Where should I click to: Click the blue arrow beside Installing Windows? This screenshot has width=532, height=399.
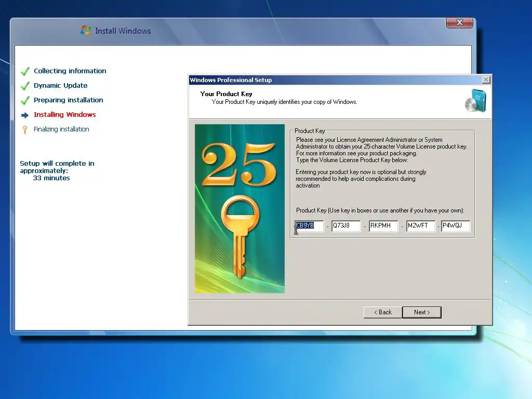tap(25, 115)
